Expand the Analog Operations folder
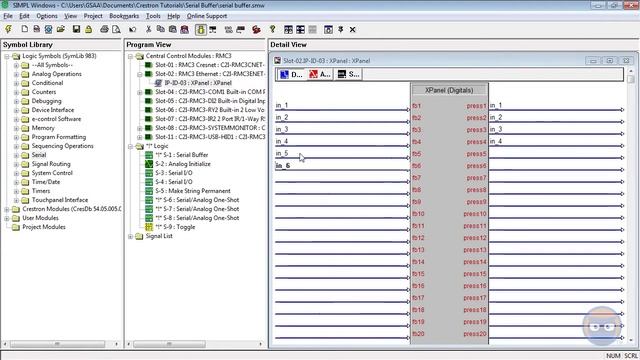 (16, 74)
